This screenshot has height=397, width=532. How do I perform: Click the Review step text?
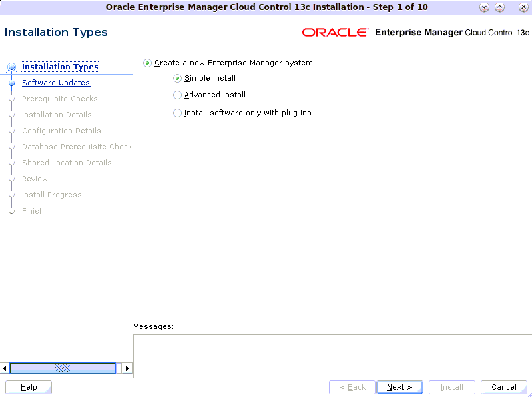click(35, 179)
